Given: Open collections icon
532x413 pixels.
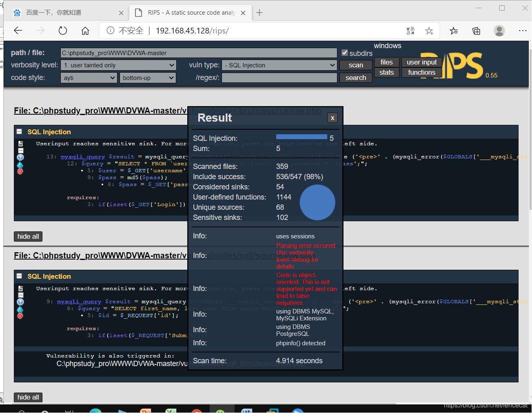Looking at the screenshot, I should tap(476, 31).
